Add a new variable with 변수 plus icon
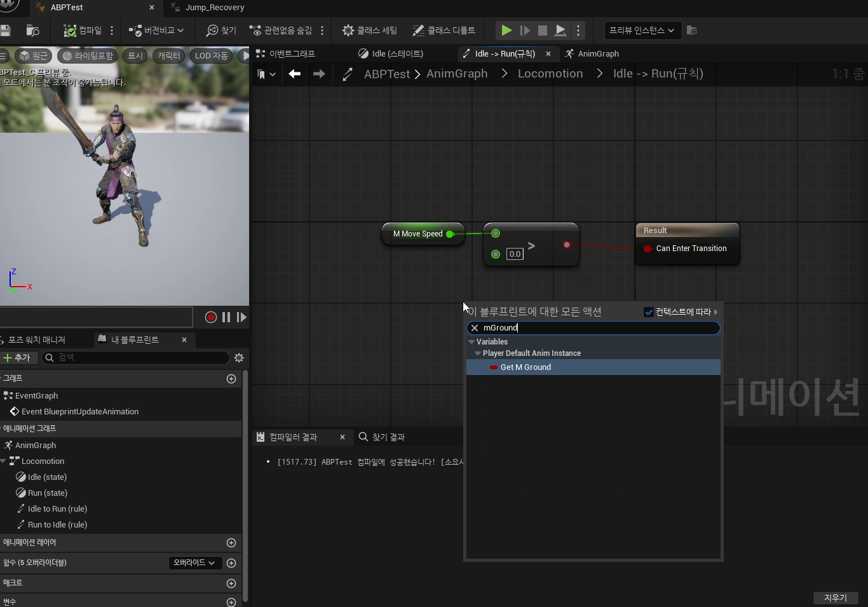Image resolution: width=868 pixels, height=607 pixels. [231, 602]
